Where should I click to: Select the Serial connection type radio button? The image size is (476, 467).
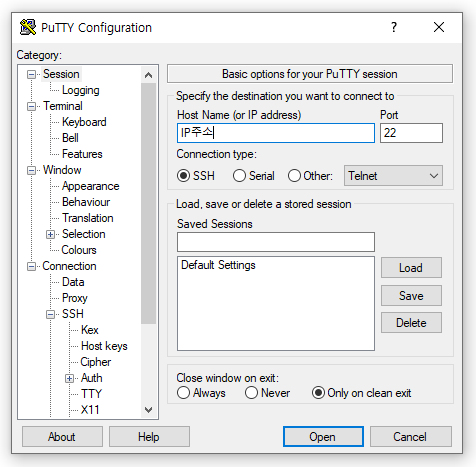point(239,176)
